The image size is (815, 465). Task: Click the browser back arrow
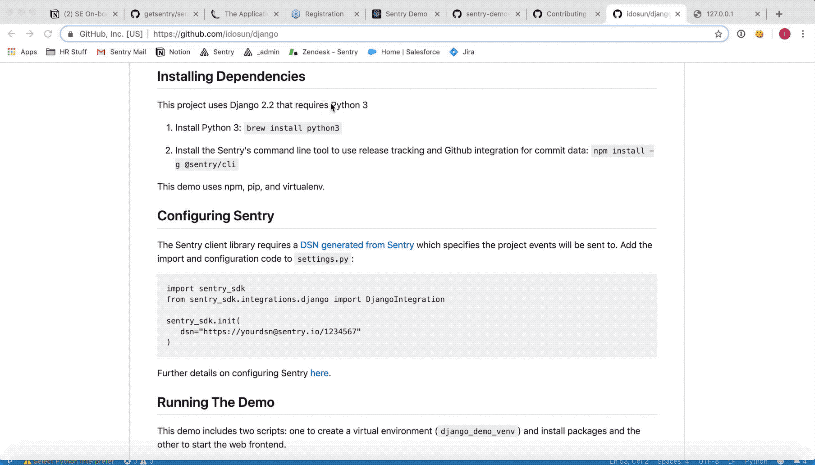[11, 34]
